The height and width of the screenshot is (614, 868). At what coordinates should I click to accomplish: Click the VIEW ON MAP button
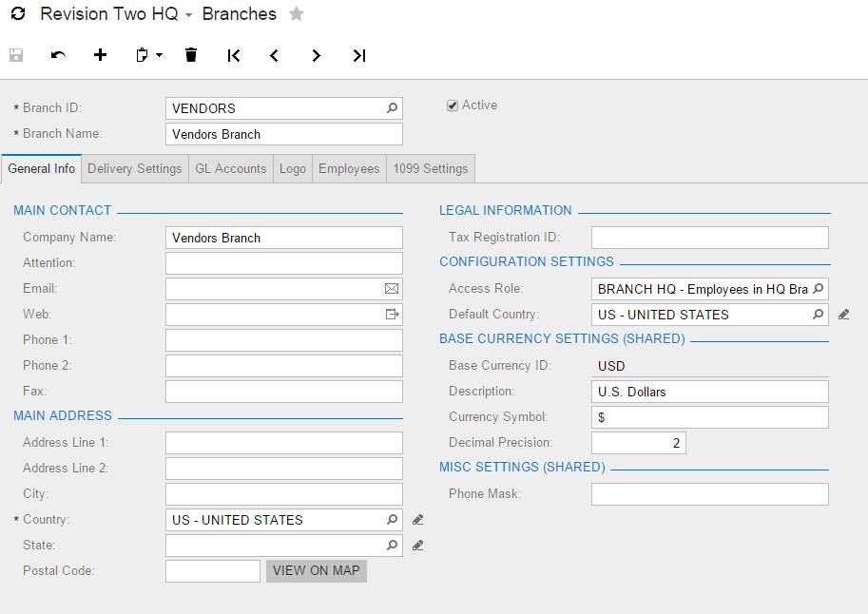(x=316, y=571)
